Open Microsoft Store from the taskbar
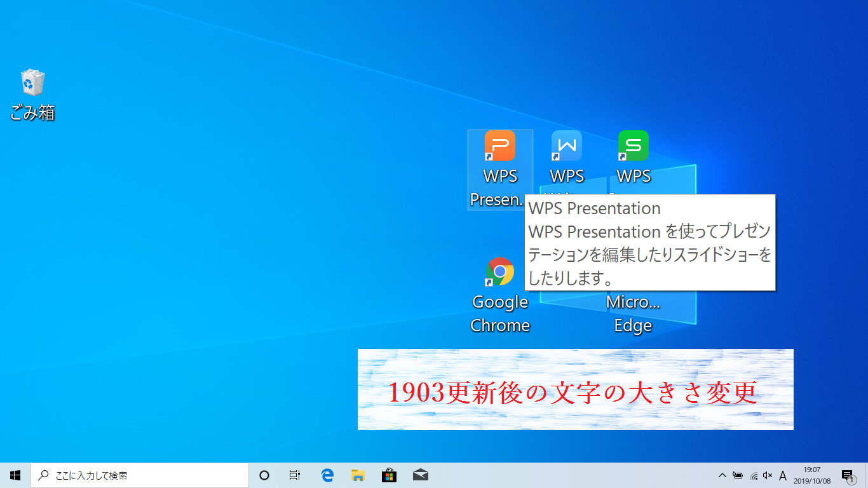This screenshot has height=488, width=868. 389,475
